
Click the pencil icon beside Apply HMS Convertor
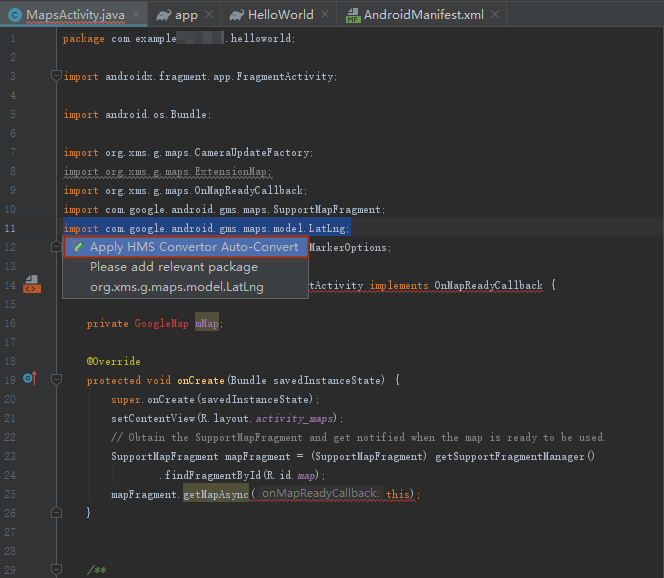click(78, 246)
